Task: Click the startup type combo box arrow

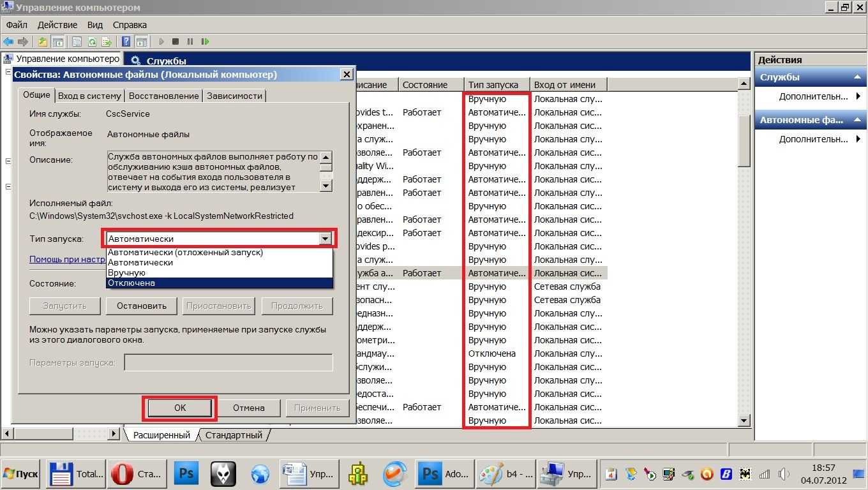Action: click(x=325, y=239)
